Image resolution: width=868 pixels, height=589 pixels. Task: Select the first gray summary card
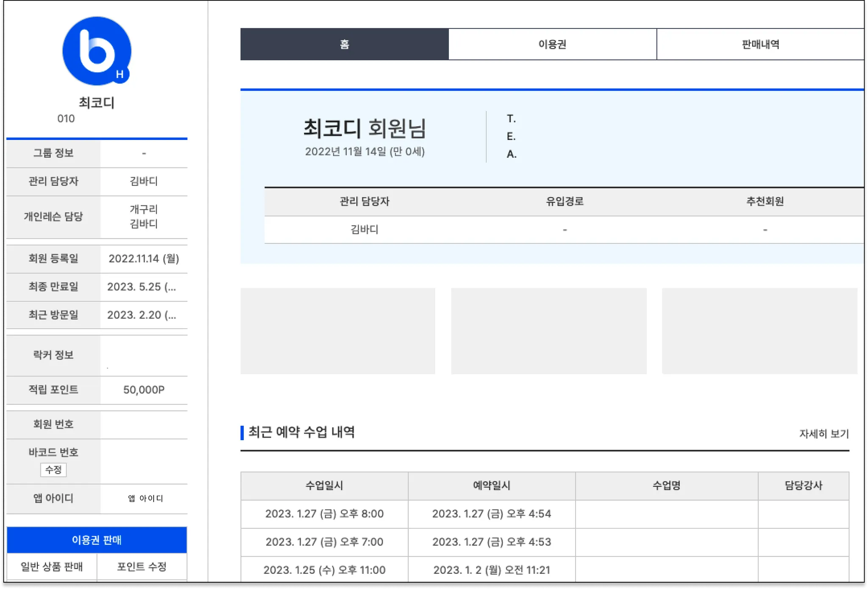point(338,331)
